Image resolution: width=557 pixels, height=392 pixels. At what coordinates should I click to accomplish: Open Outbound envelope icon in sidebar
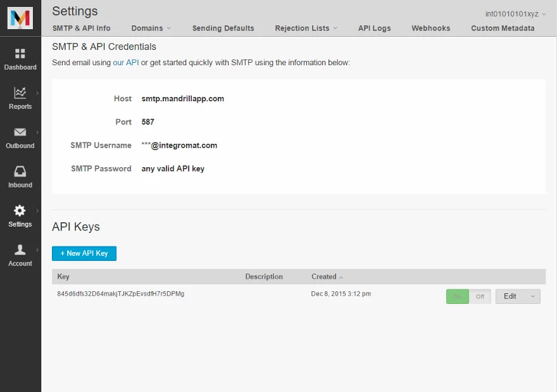pos(20,132)
